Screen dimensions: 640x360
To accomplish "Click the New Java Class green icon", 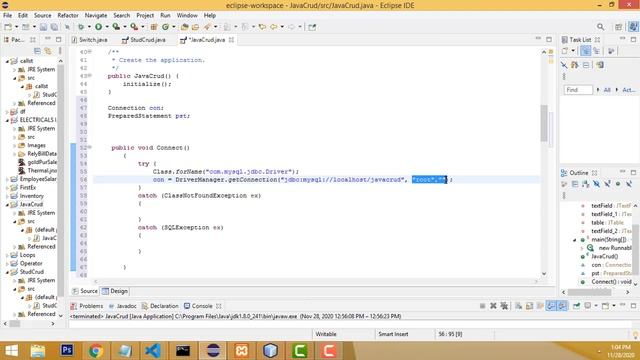I will click(165, 27).
